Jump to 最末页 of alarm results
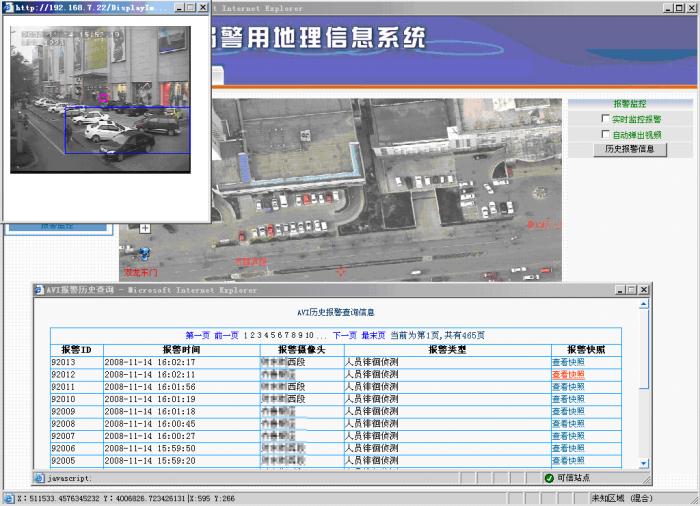Viewport: 700px width, 506px height. click(x=373, y=335)
